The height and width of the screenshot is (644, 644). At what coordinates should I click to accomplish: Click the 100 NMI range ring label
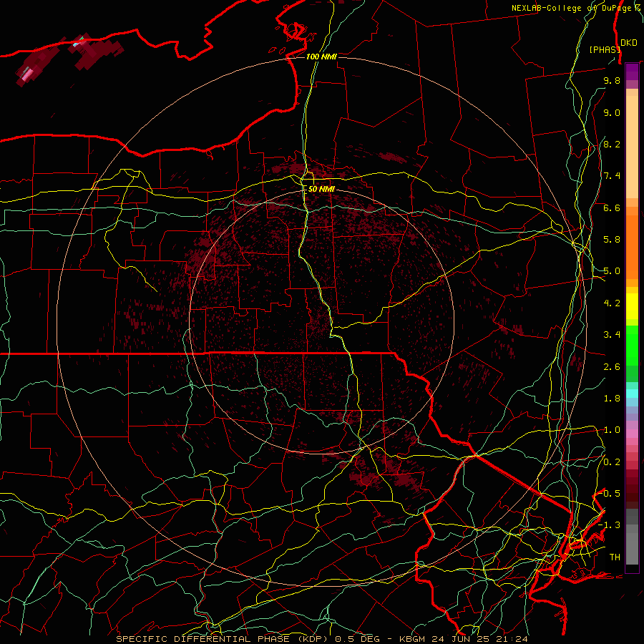click(x=321, y=57)
